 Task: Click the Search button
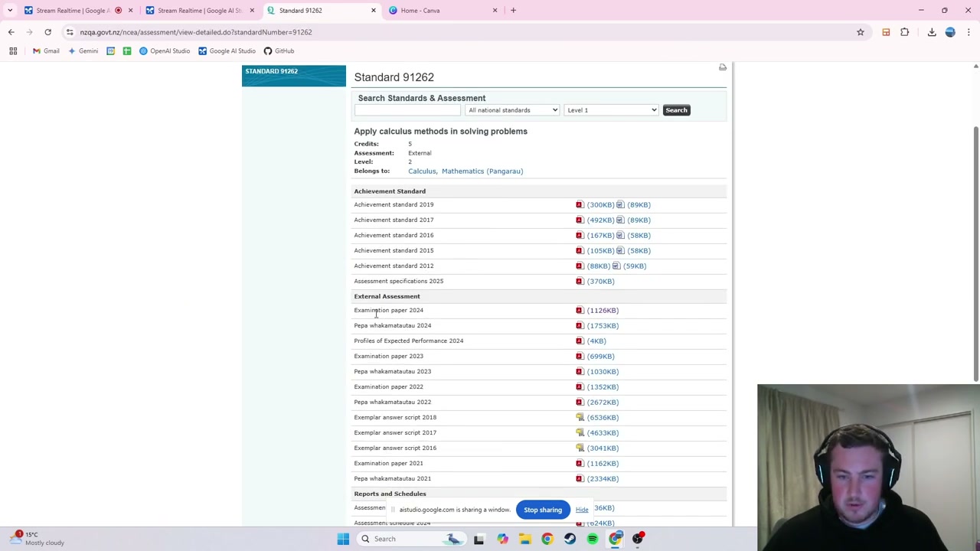(x=676, y=110)
